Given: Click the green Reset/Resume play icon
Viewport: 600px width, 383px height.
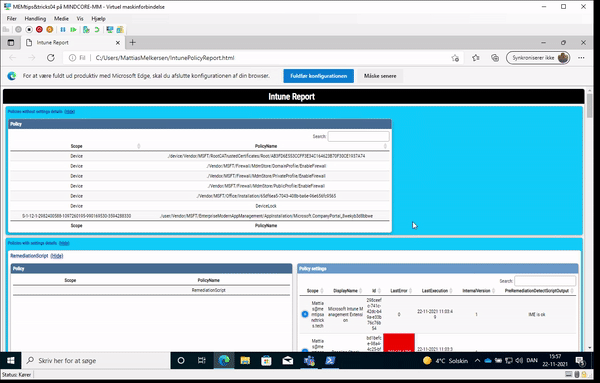Looking at the screenshot, I should [x=73, y=29].
